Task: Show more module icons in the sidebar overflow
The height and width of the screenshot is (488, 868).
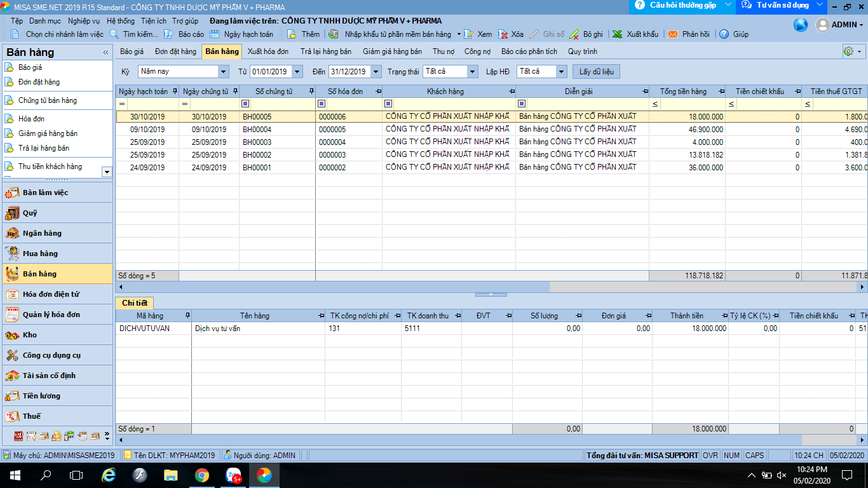Action: click(107, 437)
